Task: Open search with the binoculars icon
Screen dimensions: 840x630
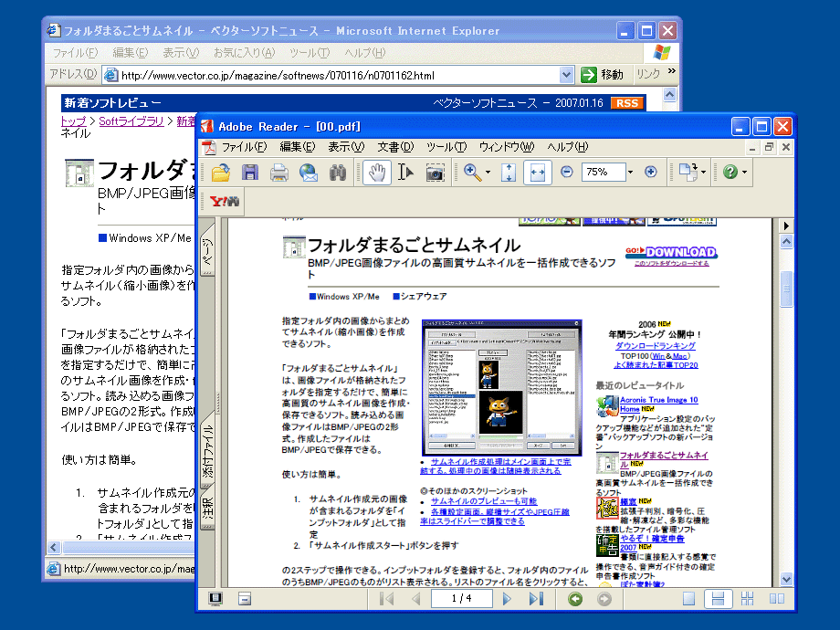Action: click(x=338, y=173)
